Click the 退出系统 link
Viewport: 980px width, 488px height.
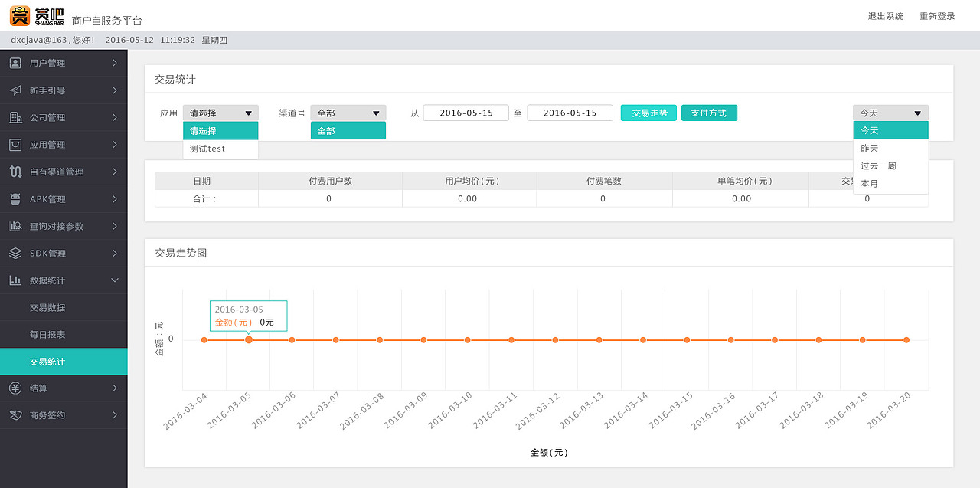click(885, 16)
